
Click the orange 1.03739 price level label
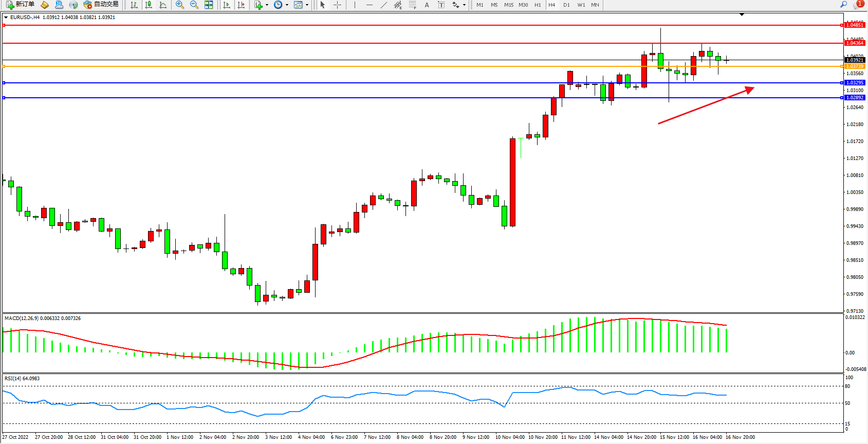pyautogui.click(x=855, y=66)
